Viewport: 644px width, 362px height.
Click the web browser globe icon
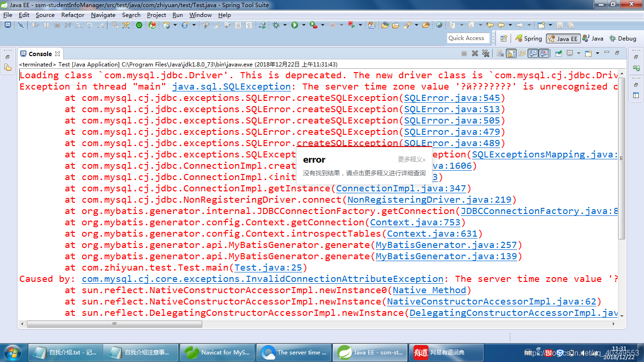coord(439,25)
